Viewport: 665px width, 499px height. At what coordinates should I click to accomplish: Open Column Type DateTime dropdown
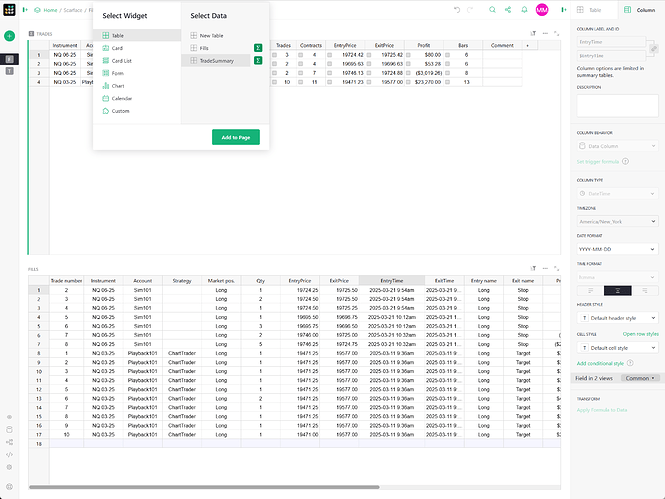coord(618,194)
